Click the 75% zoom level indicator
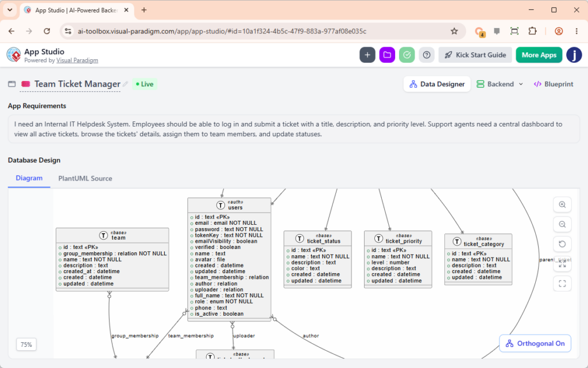The width and height of the screenshot is (588, 368). click(26, 344)
